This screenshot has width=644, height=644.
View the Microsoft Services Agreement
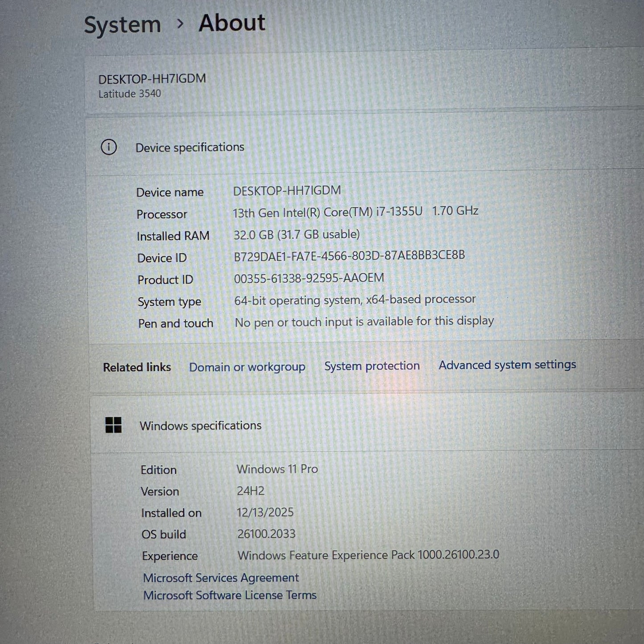(x=220, y=578)
